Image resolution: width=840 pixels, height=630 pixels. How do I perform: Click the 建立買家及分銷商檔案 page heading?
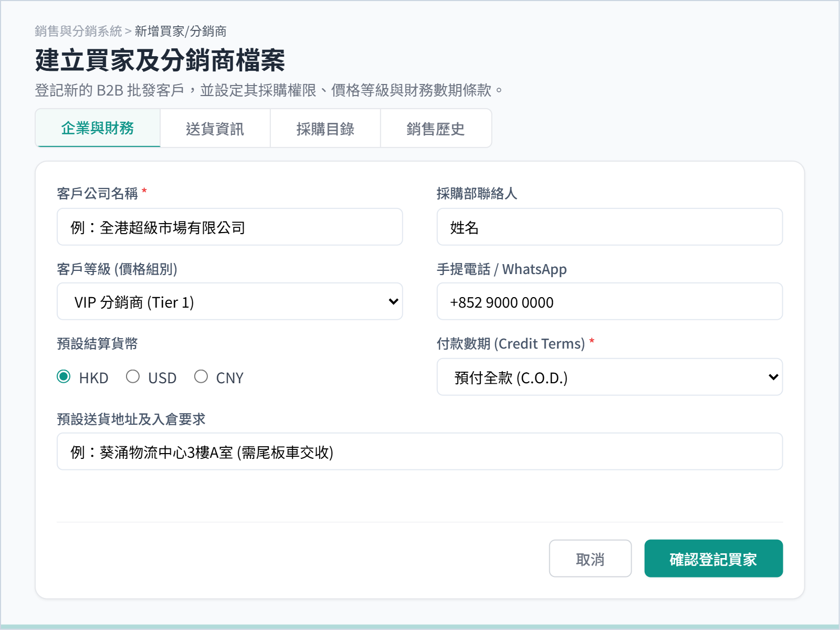coord(160,60)
